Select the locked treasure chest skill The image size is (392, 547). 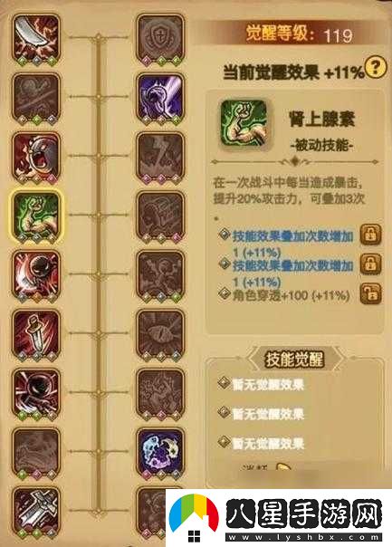tap(160, 216)
